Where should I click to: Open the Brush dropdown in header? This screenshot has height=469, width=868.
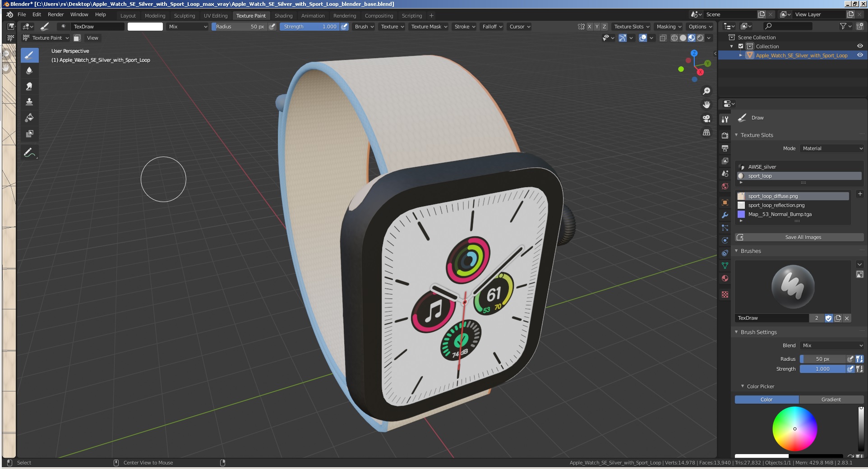click(x=364, y=27)
